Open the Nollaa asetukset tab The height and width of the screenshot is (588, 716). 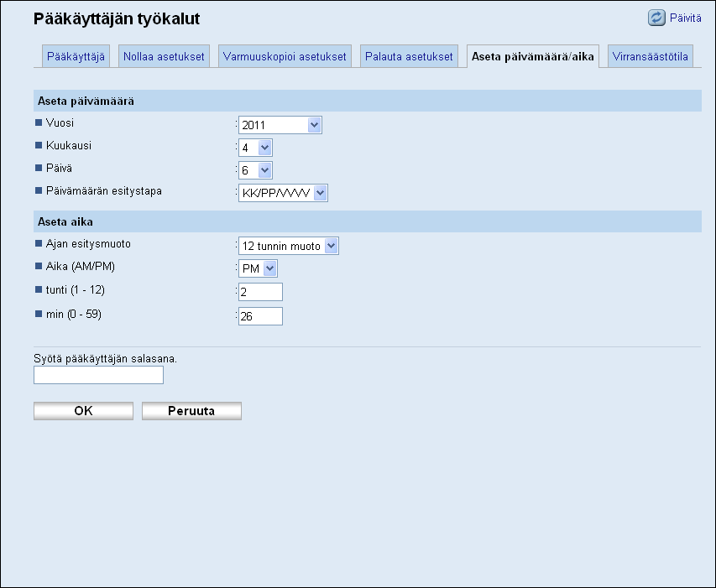coord(164,56)
